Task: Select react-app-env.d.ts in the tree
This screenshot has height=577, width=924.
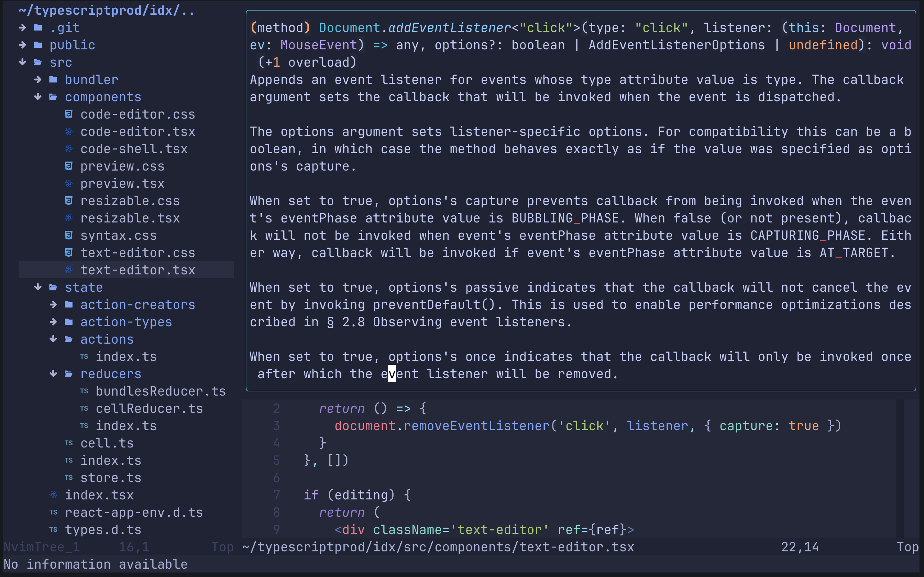Action: point(134,513)
